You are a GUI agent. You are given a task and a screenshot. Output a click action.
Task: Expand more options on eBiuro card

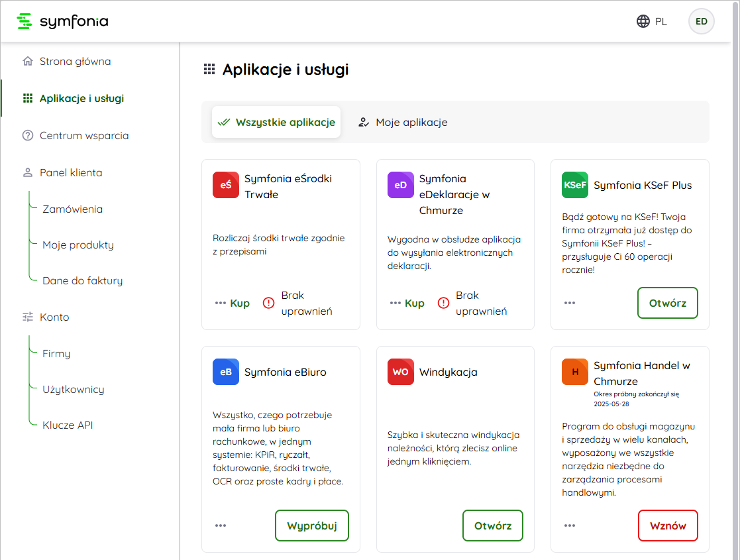(x=221, y=526)
